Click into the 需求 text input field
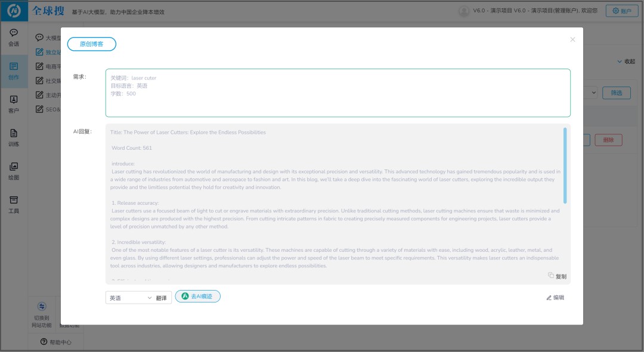Viewport: 644px width, 352px height. pyautogui.click(x=338, y=93)
